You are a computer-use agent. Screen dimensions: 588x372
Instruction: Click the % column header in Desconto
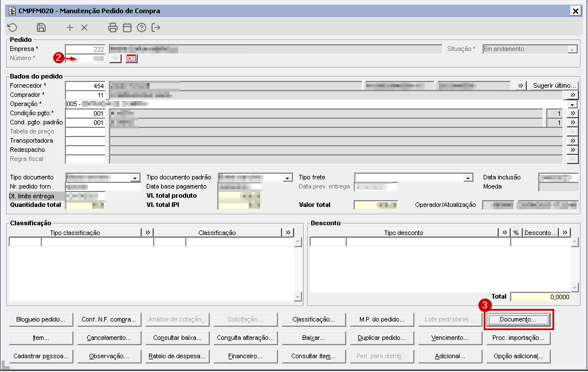(x=516, y=233)
